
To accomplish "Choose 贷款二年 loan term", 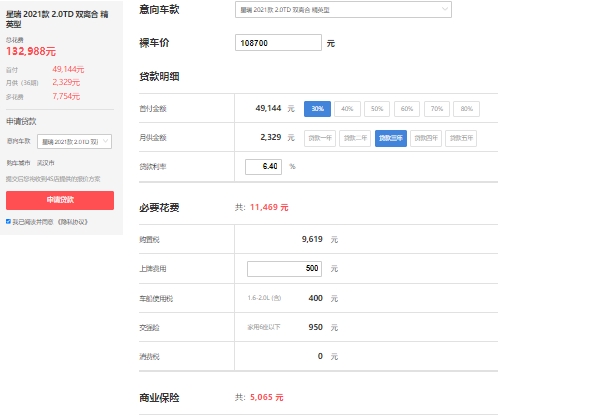I will point(355,138).
